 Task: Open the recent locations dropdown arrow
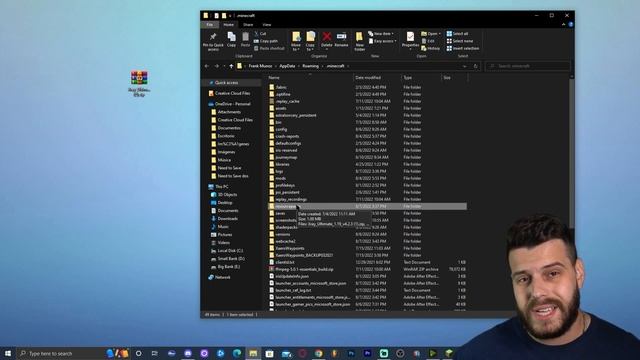[224, 66]
